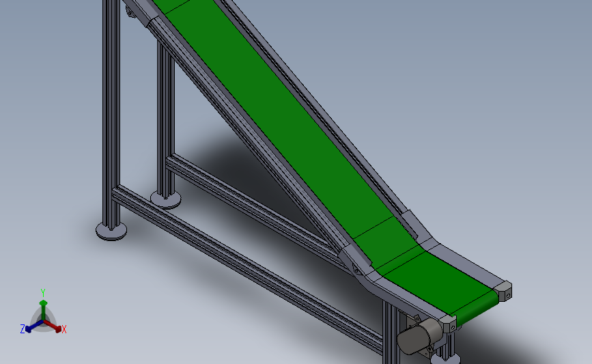The width and height of the screenshot is (592, 364).
Task: Select the round foot pad of the shorter rear leg
Action: (165, 199)
